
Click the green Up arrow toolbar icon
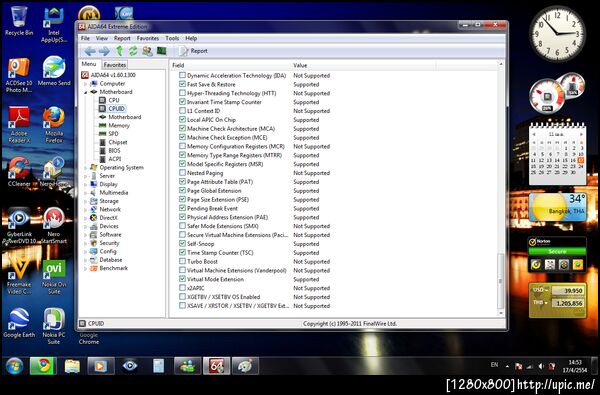coord(119,51)
